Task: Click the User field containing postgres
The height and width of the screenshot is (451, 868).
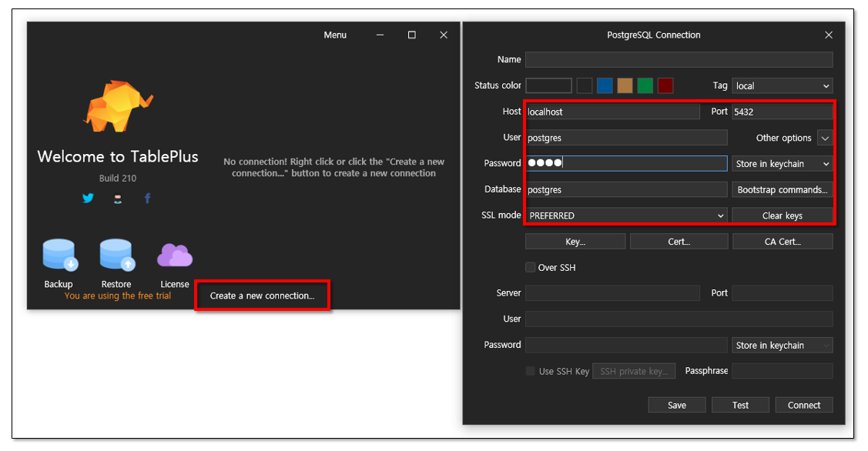Action: 626,138
